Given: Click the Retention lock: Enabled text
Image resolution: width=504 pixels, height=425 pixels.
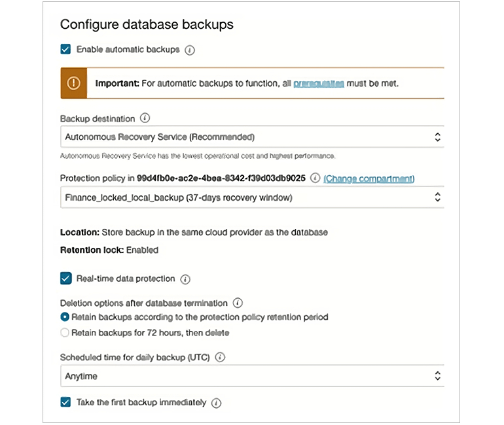Looking at the screenshot, I should click(109, 250).
